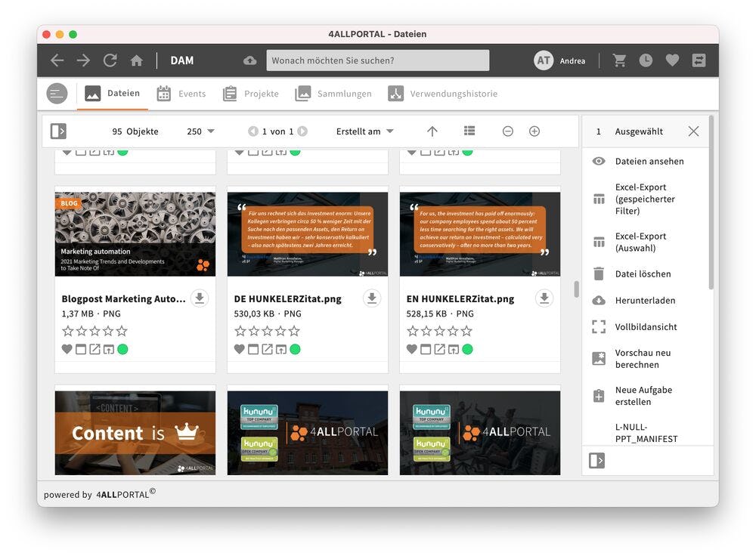The width and height of the screenshot is (756, 556).
Task: Click Vorschau neu berechnen
Action: pyautogui.click(x=645, y=359)
